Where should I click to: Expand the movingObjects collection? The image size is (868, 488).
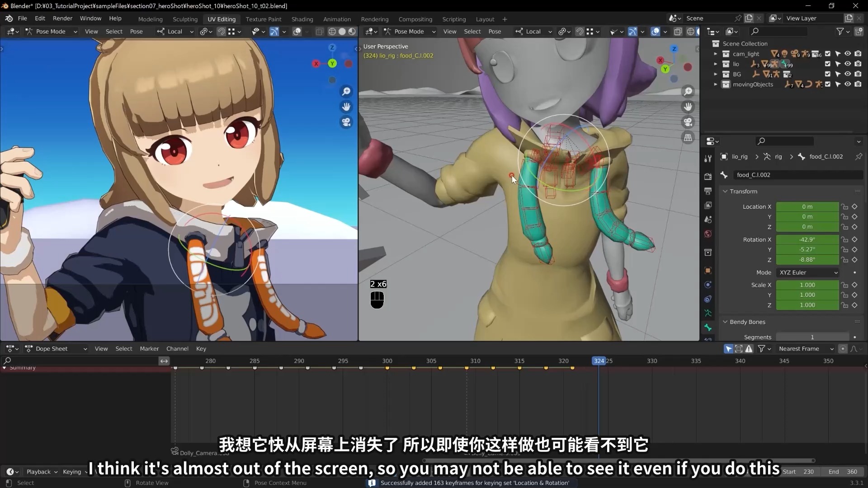click(x=715, y=84)
